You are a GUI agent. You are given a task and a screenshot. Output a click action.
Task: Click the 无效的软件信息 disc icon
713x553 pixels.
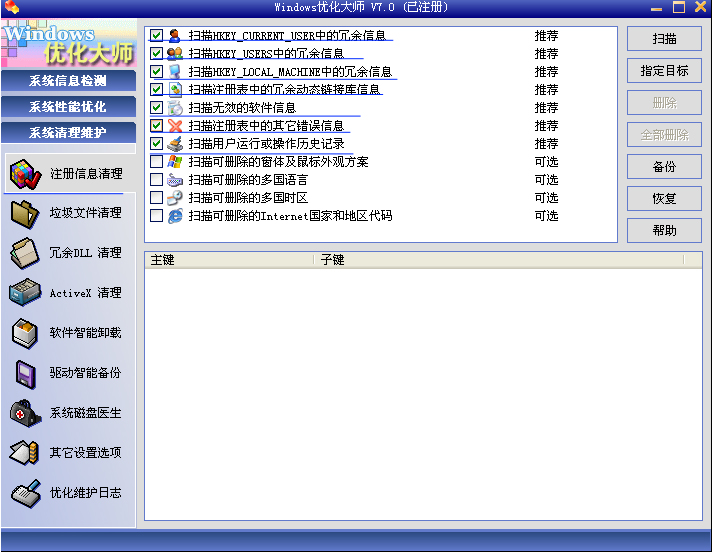coord(175,108)
